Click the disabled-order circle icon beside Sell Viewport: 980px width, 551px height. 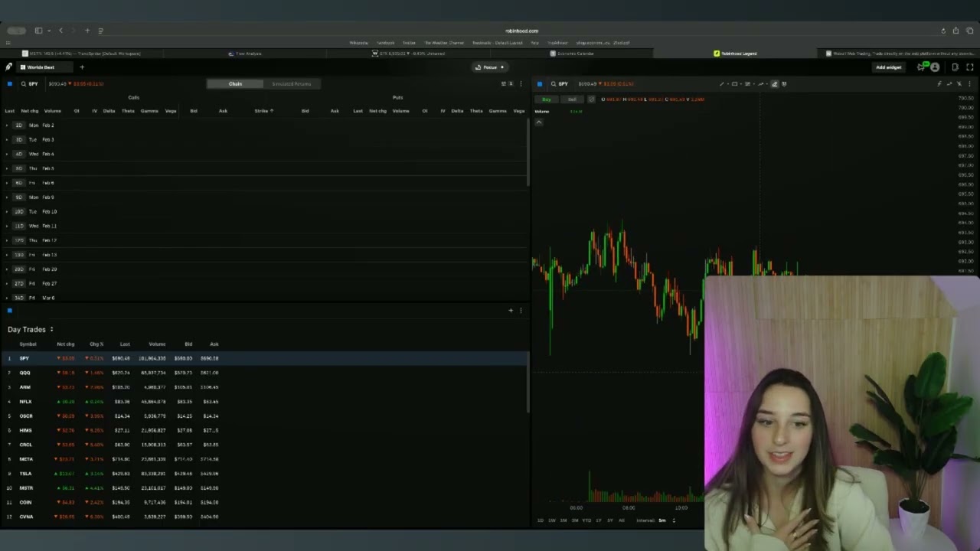(x=591, y=99)
